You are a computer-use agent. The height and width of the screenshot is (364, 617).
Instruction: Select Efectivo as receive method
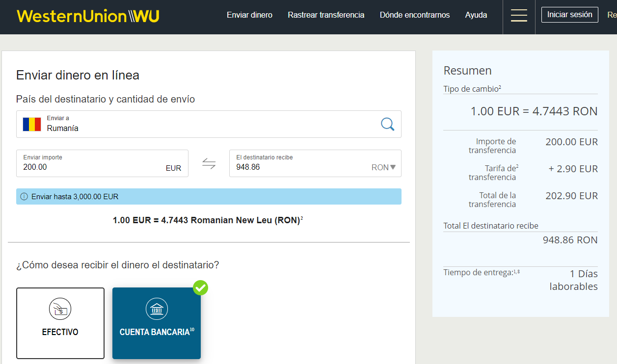coord(60,323)
